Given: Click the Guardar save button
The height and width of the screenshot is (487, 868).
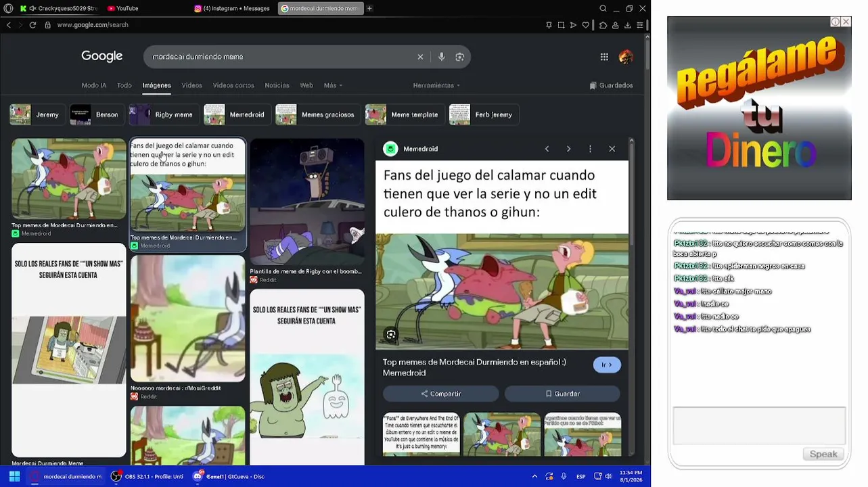Looking at the screenshot, I should pos(563,394).
